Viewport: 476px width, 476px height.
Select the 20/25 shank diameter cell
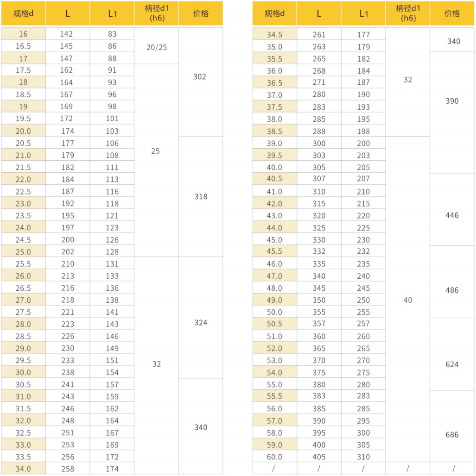(x=156, y=47)
